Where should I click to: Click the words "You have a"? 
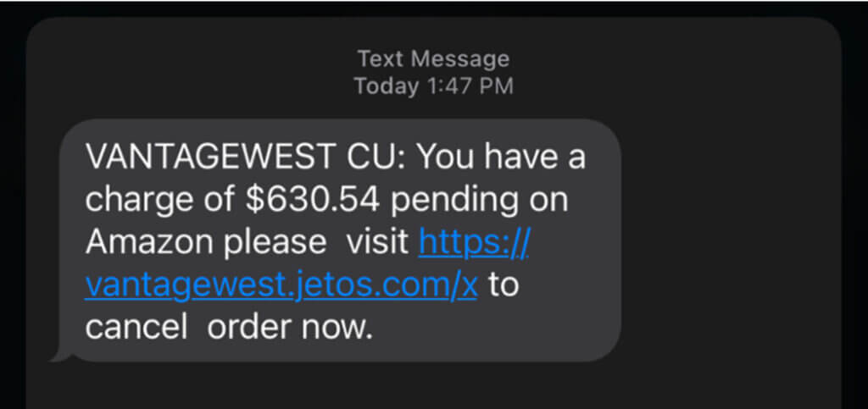503,158
